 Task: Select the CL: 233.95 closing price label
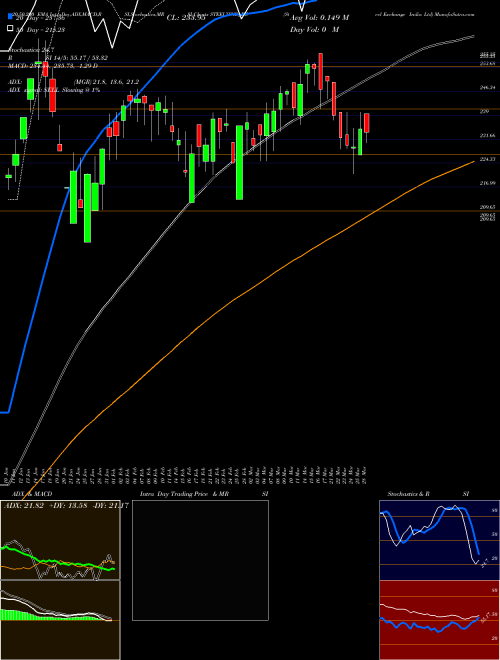(186, 18)
